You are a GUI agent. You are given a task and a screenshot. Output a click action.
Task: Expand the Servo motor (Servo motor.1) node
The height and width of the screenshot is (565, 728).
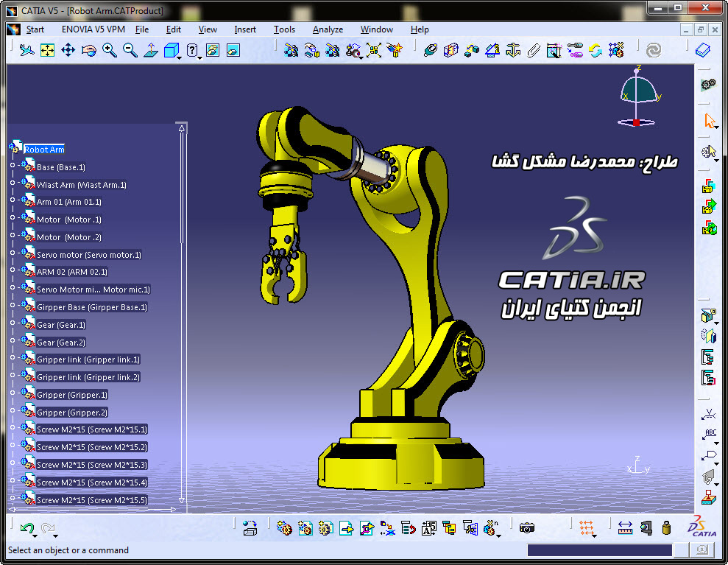[13, 253]
